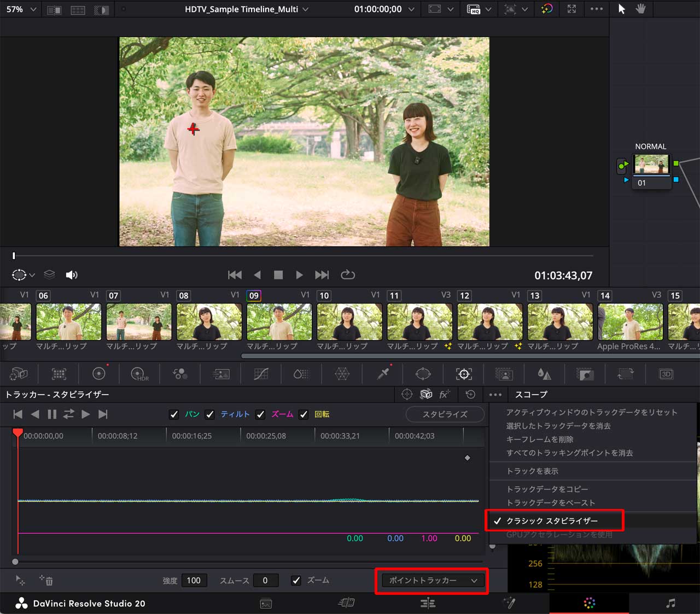Open the Power Window palette
The height and width of the screenshot is (614, 700).
423,374
